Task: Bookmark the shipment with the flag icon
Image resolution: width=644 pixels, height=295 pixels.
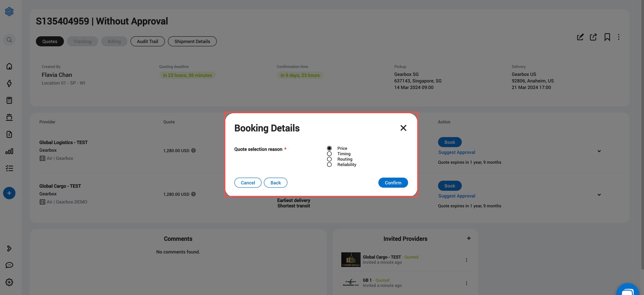Action: click(x=607, y=37)
